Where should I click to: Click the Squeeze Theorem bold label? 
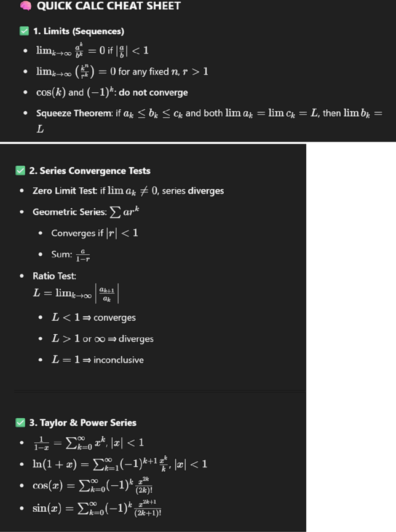point(74,113)
